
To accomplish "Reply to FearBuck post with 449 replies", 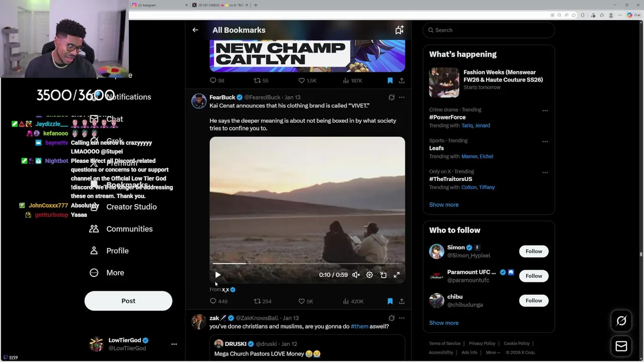I will [218, 301].
